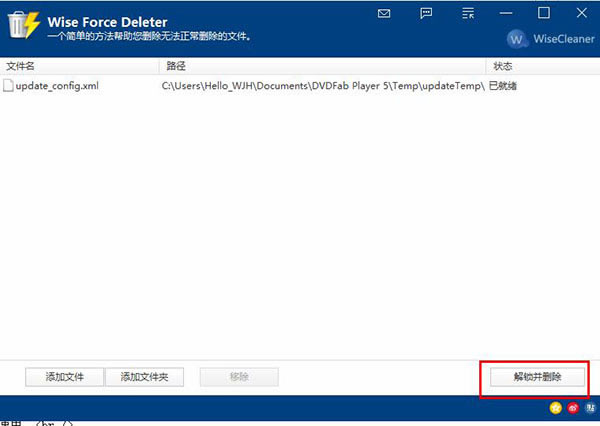This screenshot has width=600, height=426.
Task: Click the DVDFab Player 5 path text
Action: 323,86
